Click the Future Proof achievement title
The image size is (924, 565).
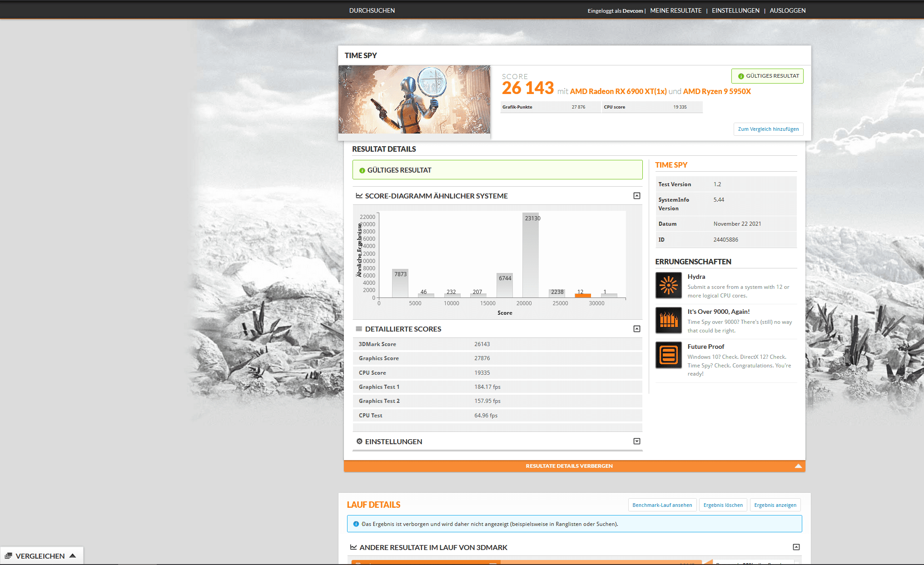point(705,347)
